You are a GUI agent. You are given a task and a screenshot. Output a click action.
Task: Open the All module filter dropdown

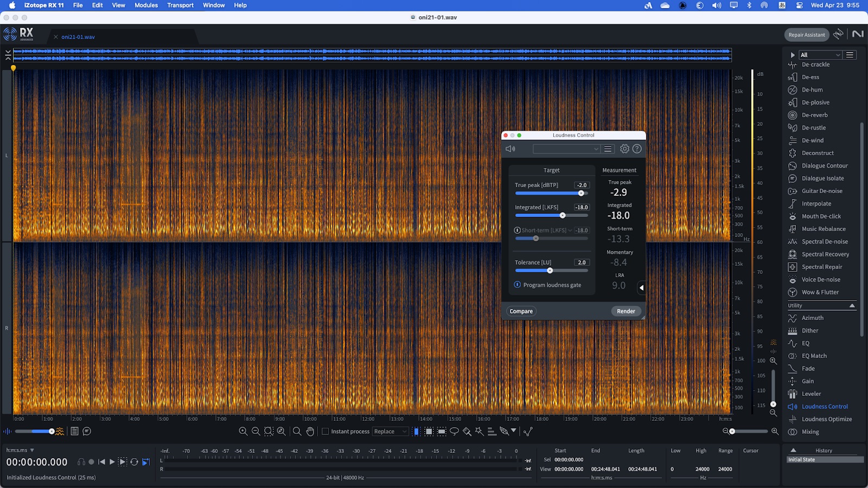(820, 55)
